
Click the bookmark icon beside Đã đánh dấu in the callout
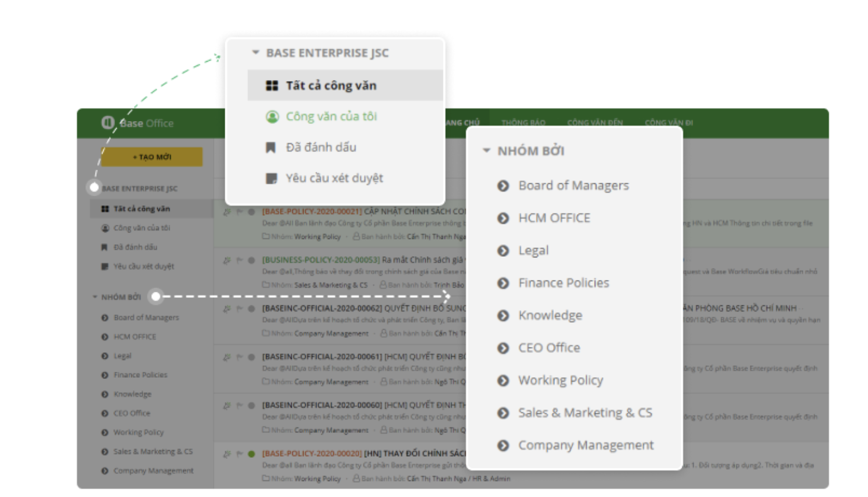click(x=270, y=147)
